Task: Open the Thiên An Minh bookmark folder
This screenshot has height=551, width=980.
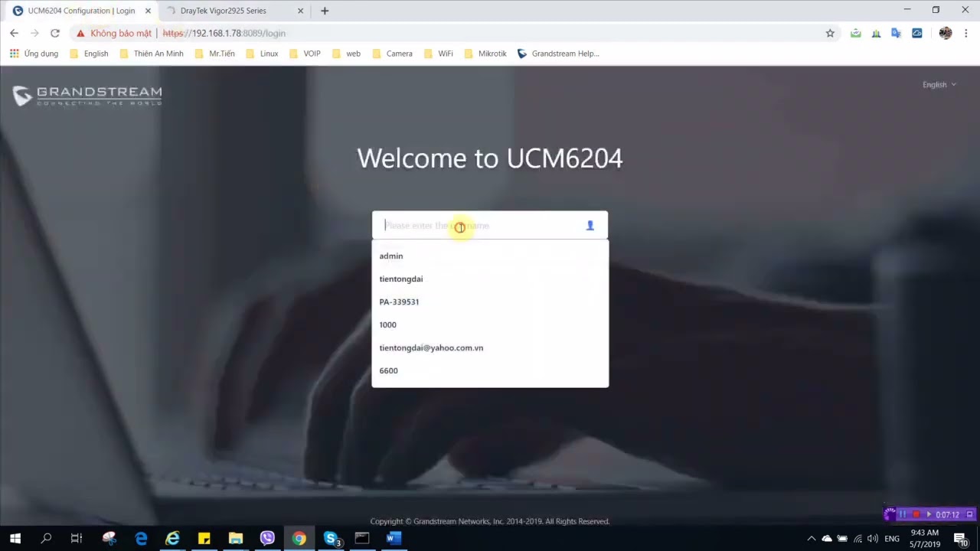Action: coord(151,54)
